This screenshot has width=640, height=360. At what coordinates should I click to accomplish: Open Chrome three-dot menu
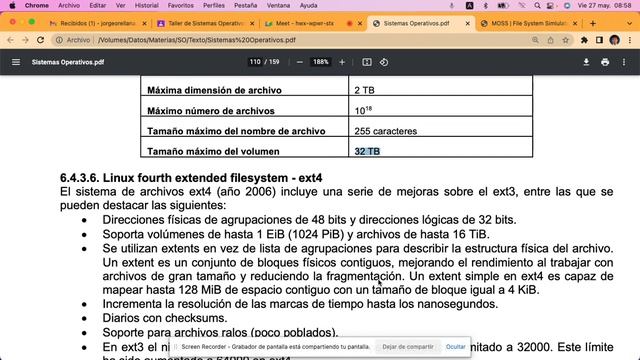(630, 40)
